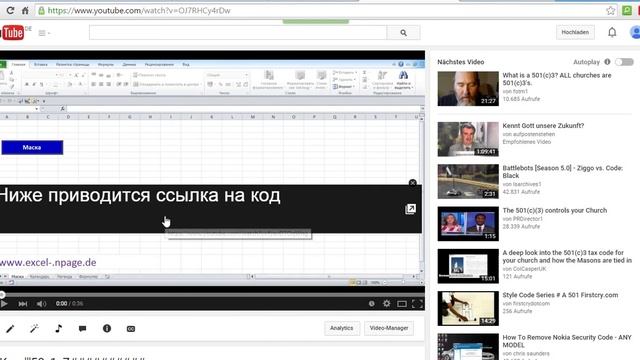Click the browser address bar URL
This screenshot has width=640, height=360.
139,11
